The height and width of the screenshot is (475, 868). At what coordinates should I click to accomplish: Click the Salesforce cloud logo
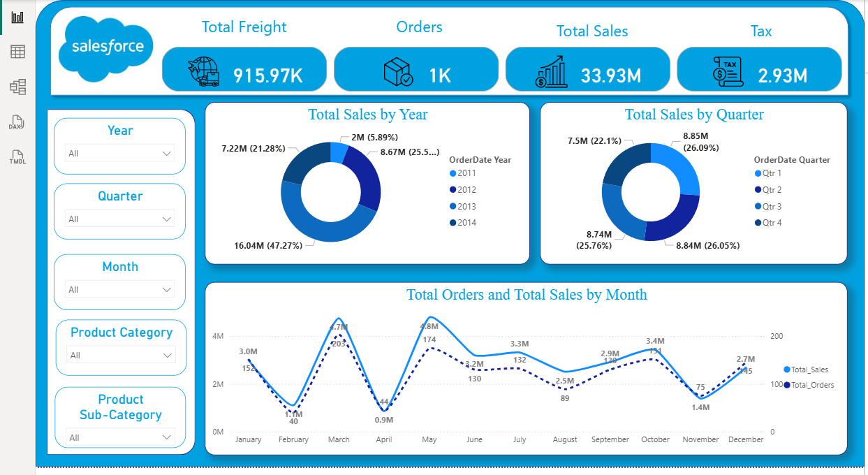tap(108, 47)
